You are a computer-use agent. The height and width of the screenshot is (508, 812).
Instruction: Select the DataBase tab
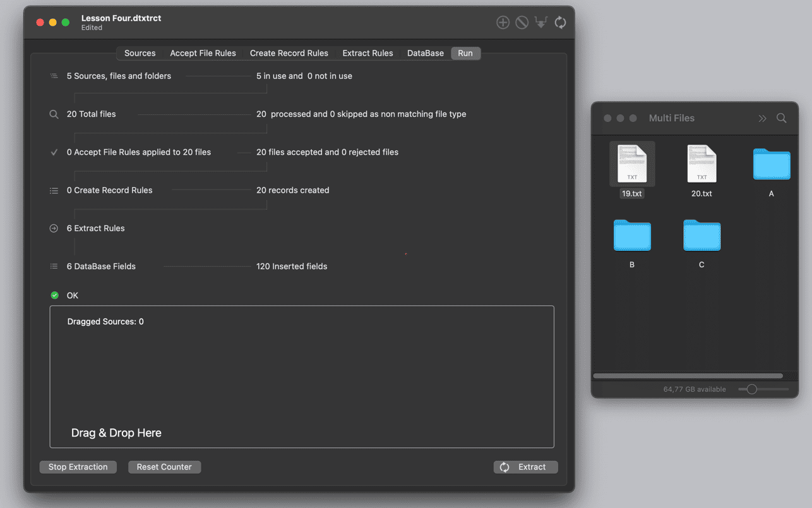[x=425, y=53]
